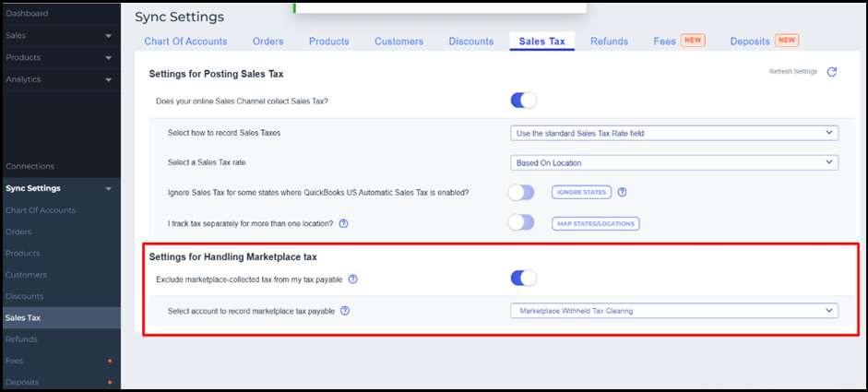Screen dimensions: 868x392
Task: Switch to the Refunds tab
Action: tap(609, 42)
